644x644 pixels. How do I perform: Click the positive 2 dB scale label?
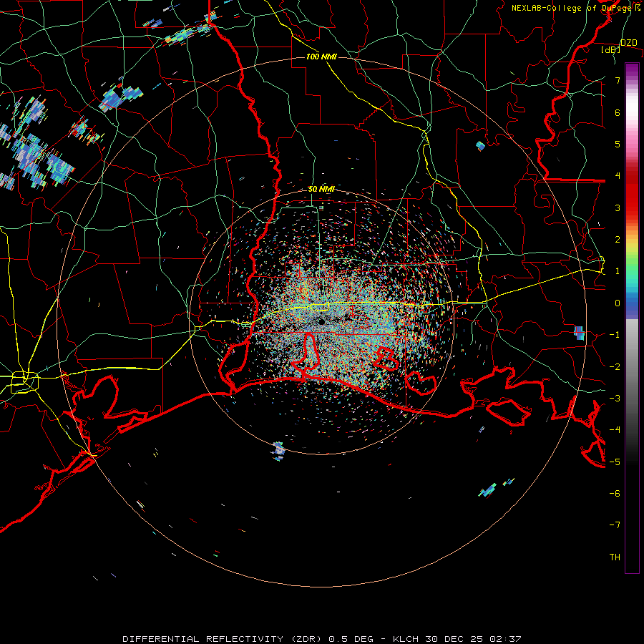click(x=618, y=240)
